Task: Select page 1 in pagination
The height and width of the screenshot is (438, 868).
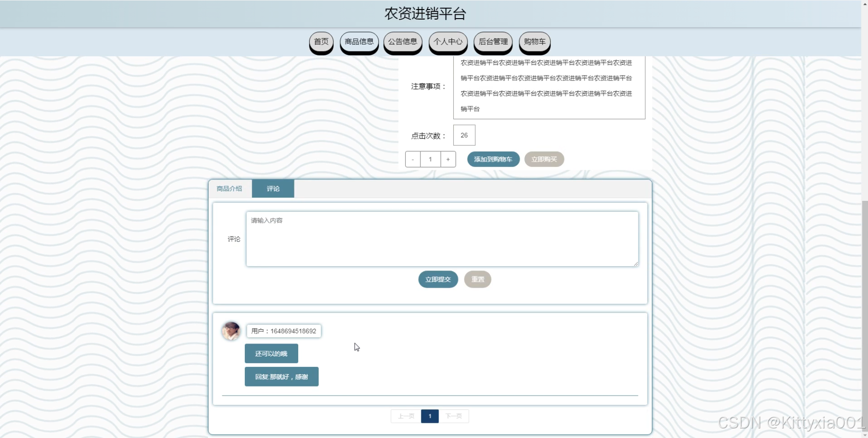Action: click(x=430, y=416)
